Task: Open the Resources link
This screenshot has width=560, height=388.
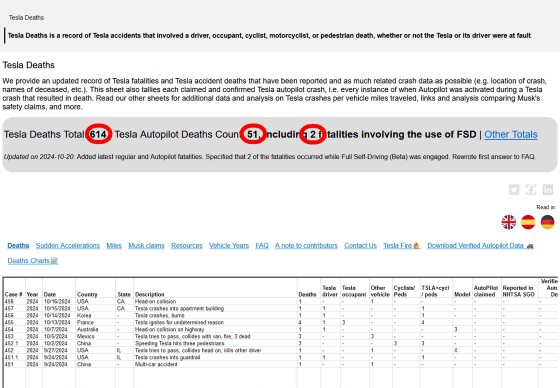Action: pos(187,245)
